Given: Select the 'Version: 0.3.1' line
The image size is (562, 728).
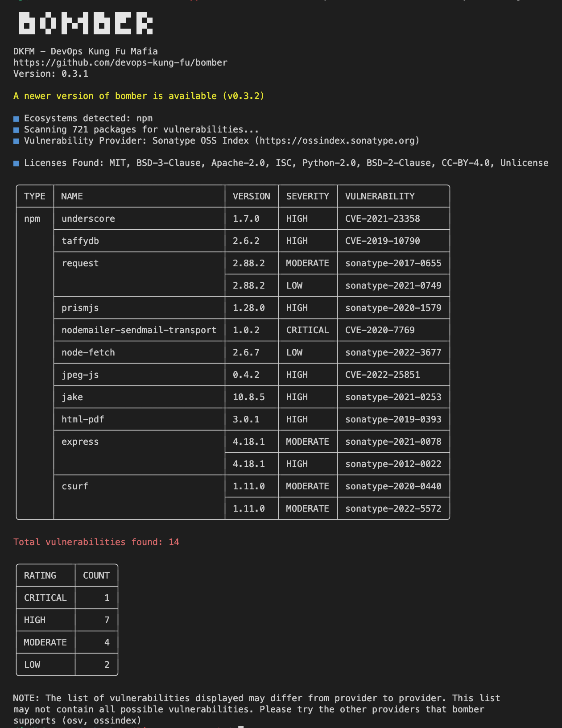Looking at the screenshot, I should tap(51, 74).
